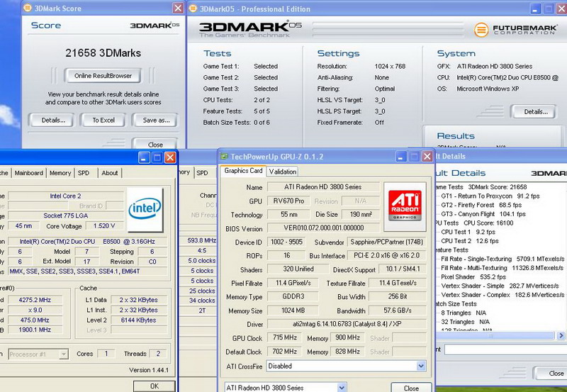Click the 3DMark05 title bar icon
This screenshot has height=392, width=567.
pos(193,9)
